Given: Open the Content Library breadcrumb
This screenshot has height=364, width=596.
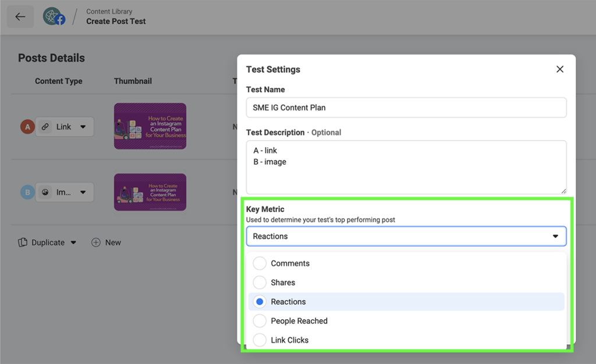Looking at the screenshot, I should point(108,10).
